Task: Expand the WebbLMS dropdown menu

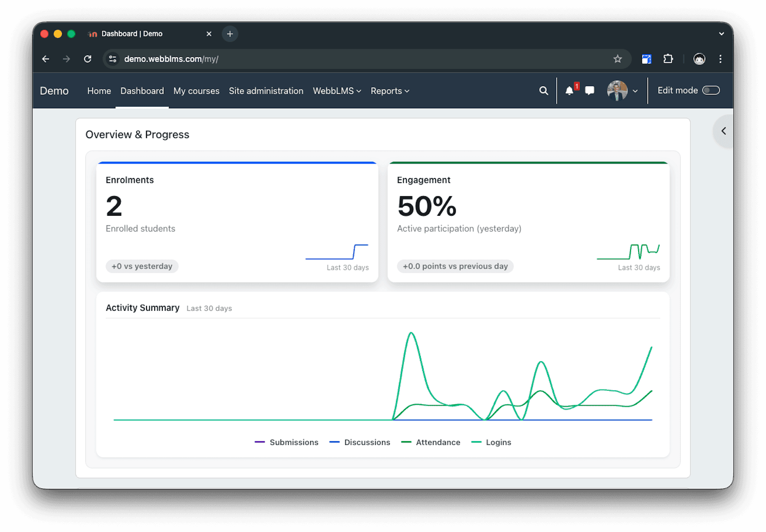Action: point(337,91)
